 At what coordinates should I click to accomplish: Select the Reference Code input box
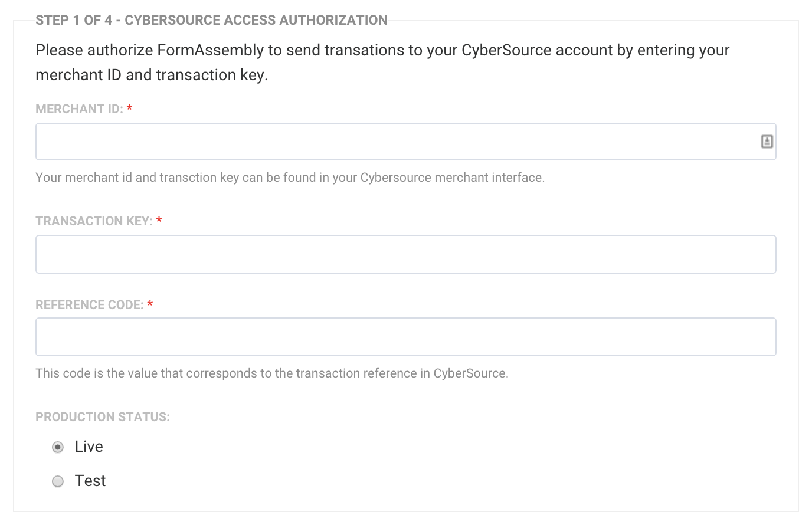coord(405,337)
